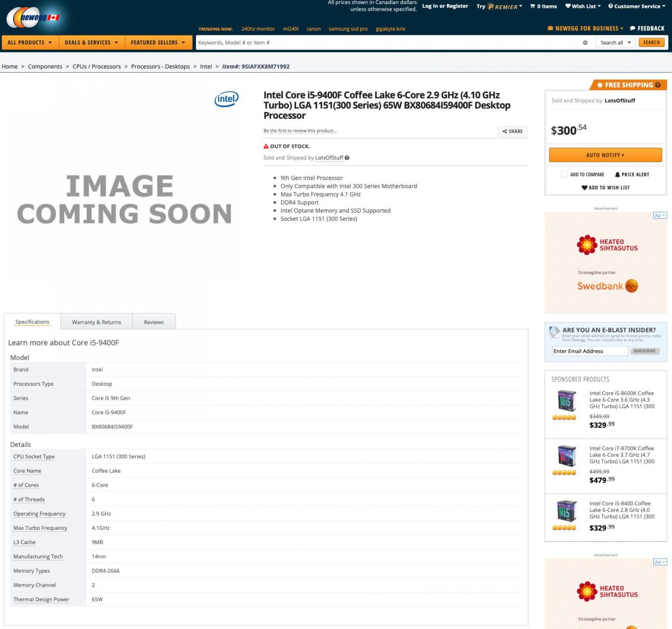Viewport: 672px width, 629px height.
Task: Click the Newegg logo
Action: coord(33,17)
